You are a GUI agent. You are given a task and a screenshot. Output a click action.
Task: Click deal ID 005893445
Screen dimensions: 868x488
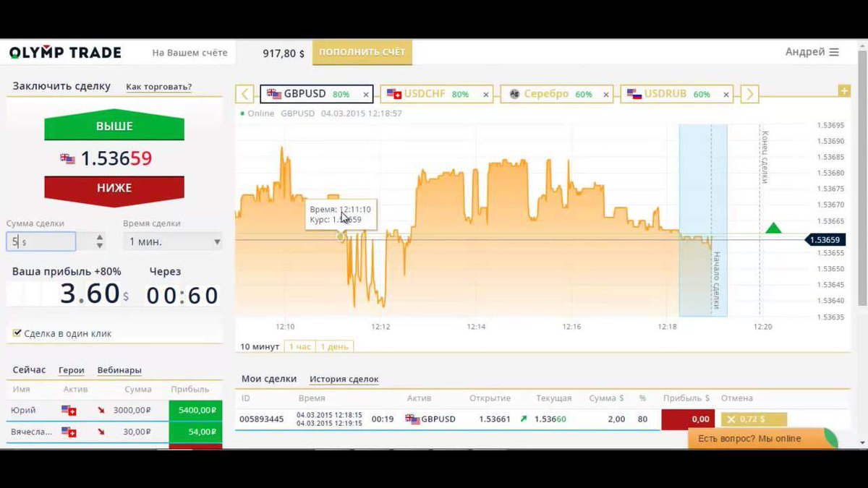(261, 419)
